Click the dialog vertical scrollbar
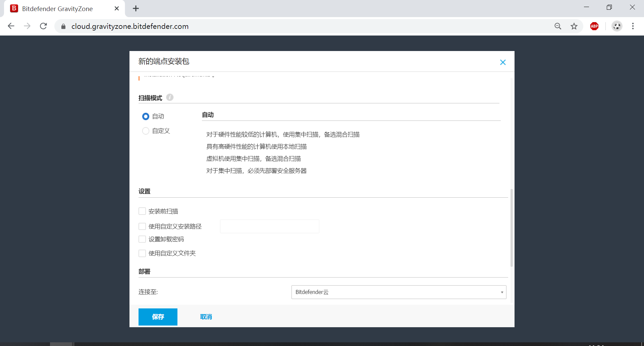This screenshot has height=346, width=644. pos(512,228)
